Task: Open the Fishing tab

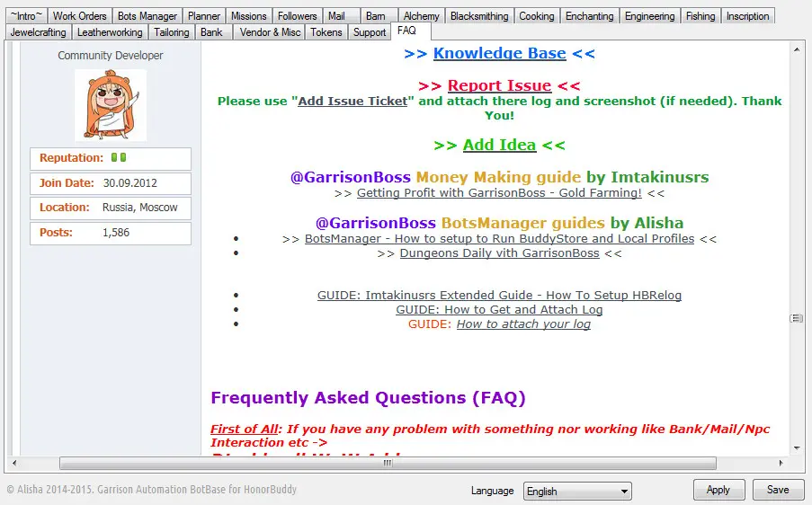Action: coord(700,16)
